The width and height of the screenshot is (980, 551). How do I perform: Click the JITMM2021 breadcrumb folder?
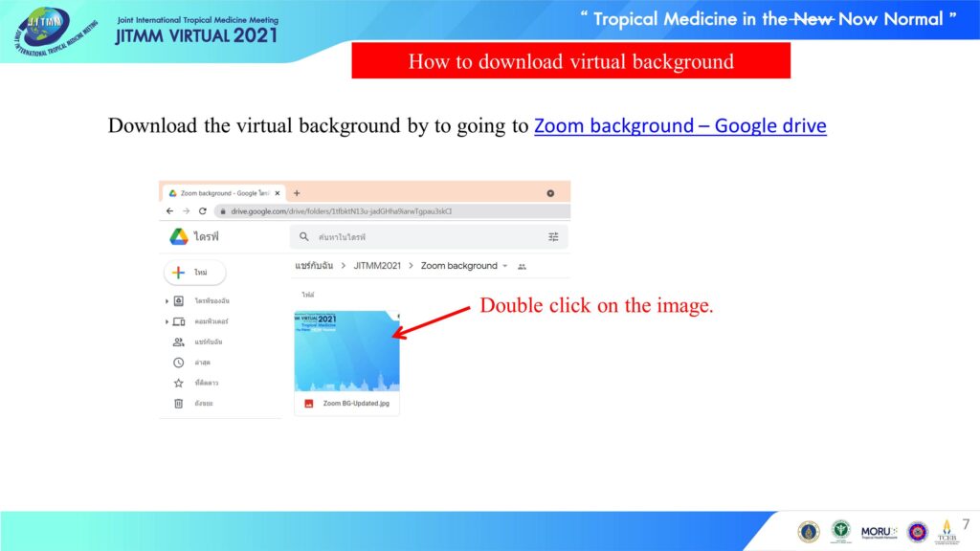pyautogui.click(x=377, y=266)
